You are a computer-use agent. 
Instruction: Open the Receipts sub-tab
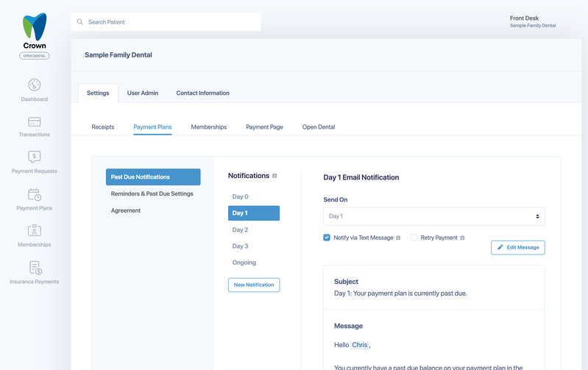[103, 127]
